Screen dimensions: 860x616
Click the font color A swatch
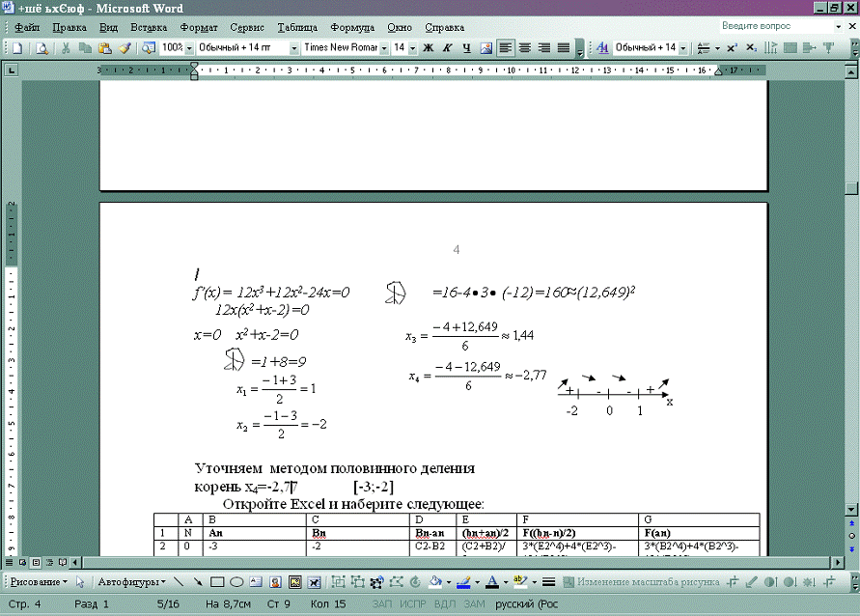click(491, 582)
